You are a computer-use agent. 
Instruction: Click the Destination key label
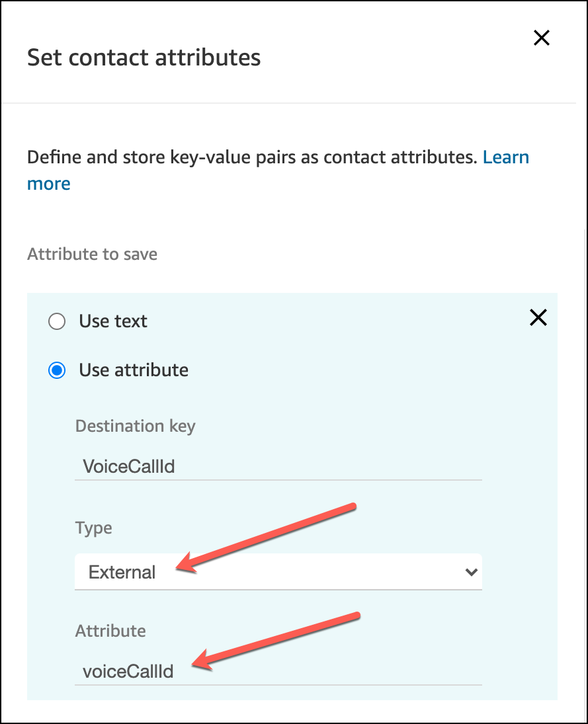[135, 426]
